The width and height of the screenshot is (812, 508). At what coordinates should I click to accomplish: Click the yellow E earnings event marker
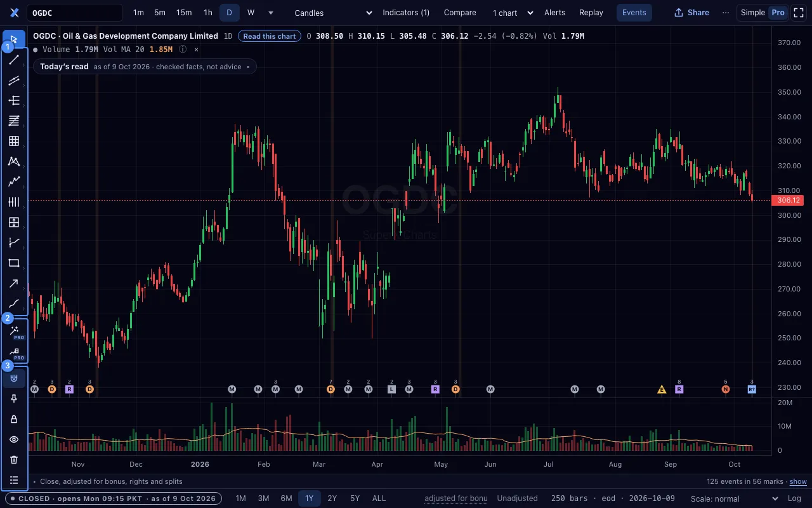pos(662,389)
